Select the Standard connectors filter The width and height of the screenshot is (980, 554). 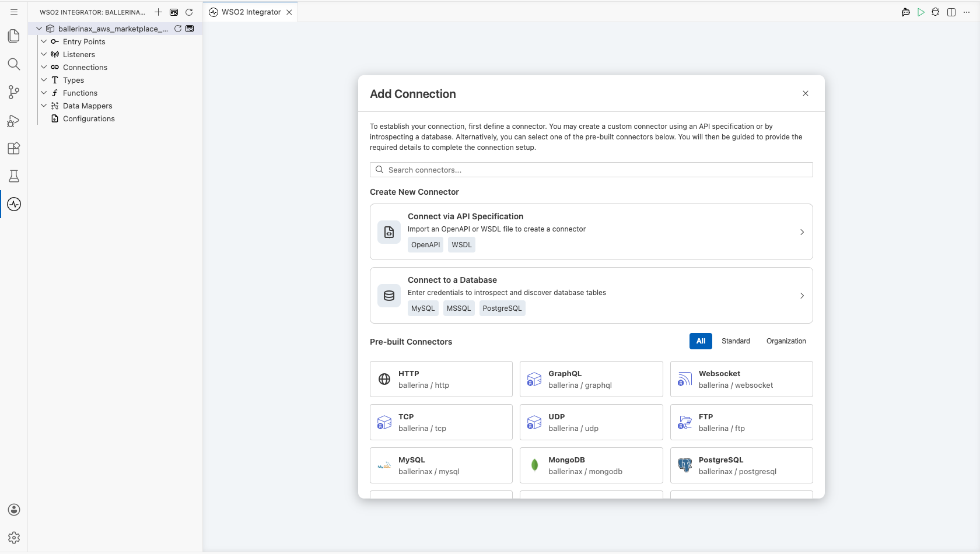(x=736, y=341)
